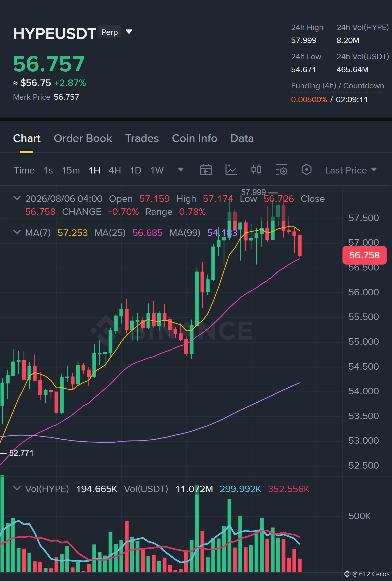This screenshot has height=581, width=392.
Task: Click the MA(7) value 57.253
Action: (x=73, y=233)
